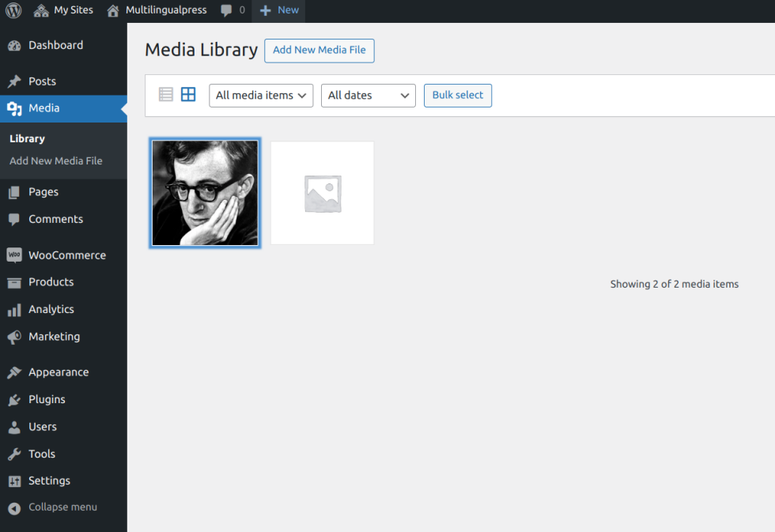Open the comments bubble icon in admin bar
This screenshot has height=532, width=775.
pyautogui.click(x=226, y=10)
